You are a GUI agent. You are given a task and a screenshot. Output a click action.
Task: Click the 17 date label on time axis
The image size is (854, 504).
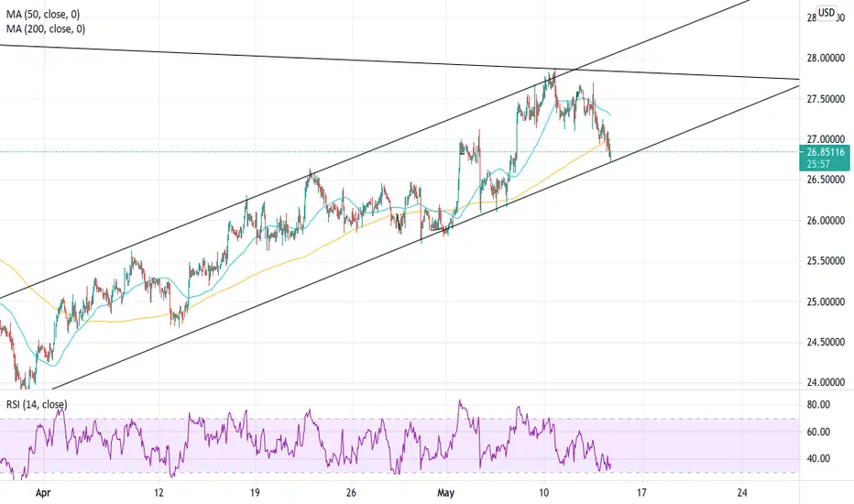click(x=641, y=493)
